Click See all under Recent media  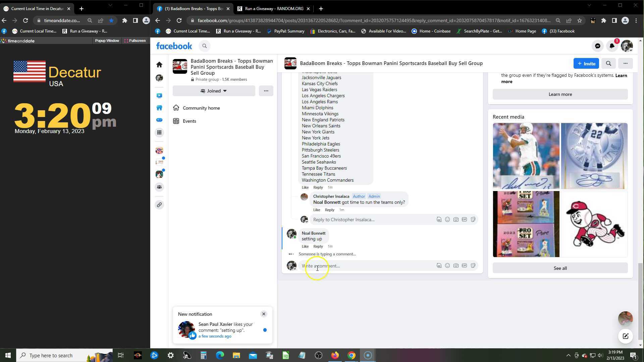[x=560, y=268]
